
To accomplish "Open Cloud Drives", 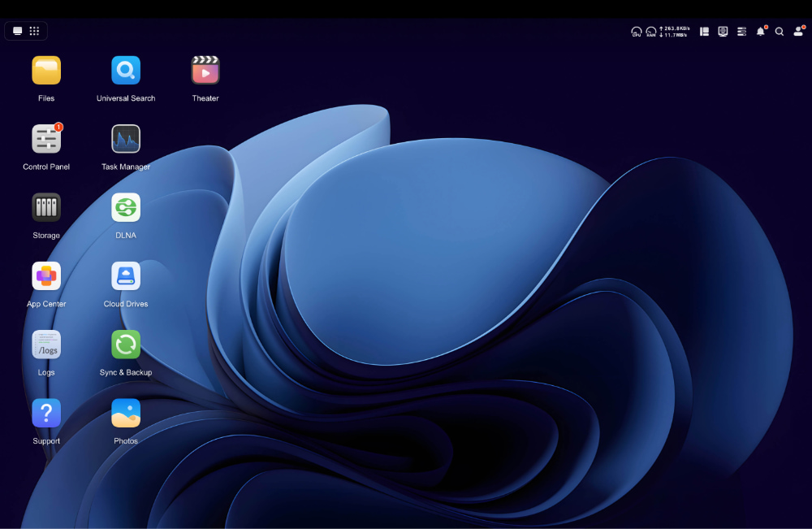I will (x=126, y=276).
